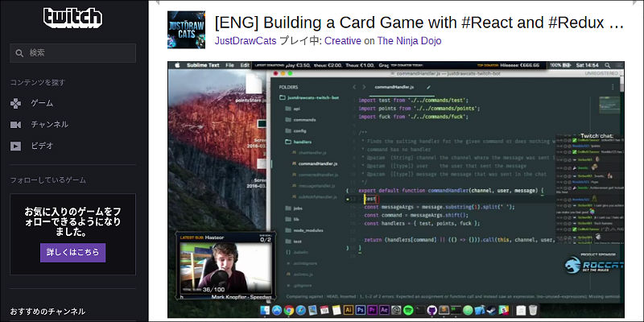Click The Ninja Dojo link
The height and width of the screenshot is (322, 644).
pyautogui.click(x=409, y=41)
